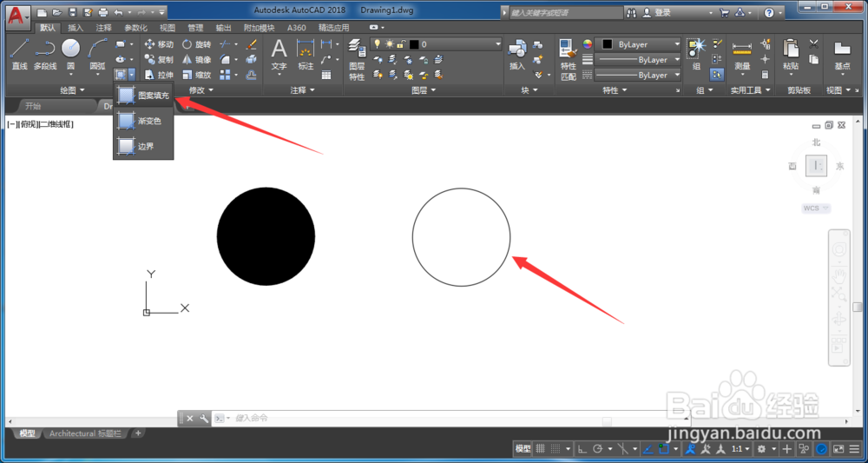Select the 多段线 polyline tool
The height and width of the screenshot is (463, 868).
pyautogui.click(x=45, y=55)
